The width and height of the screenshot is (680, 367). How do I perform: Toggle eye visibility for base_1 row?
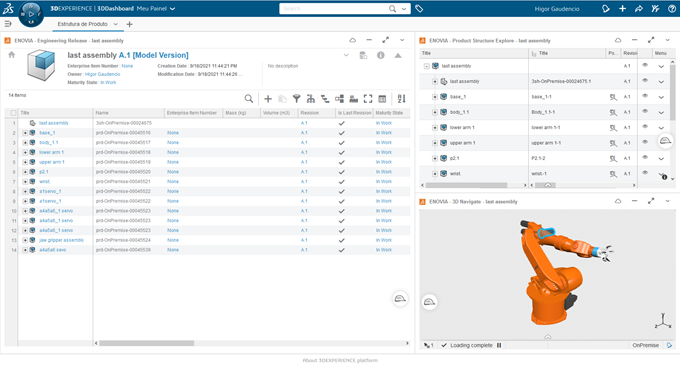tap(645, 96)
